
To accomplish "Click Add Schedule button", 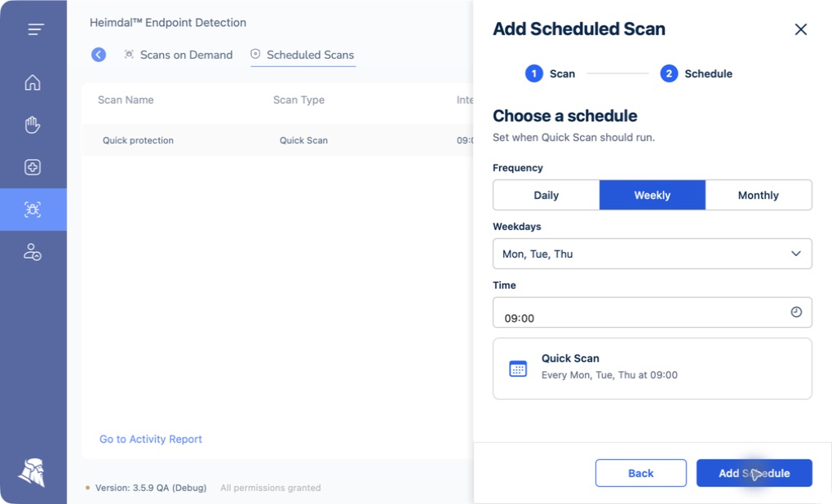I will tap(754, 473).
